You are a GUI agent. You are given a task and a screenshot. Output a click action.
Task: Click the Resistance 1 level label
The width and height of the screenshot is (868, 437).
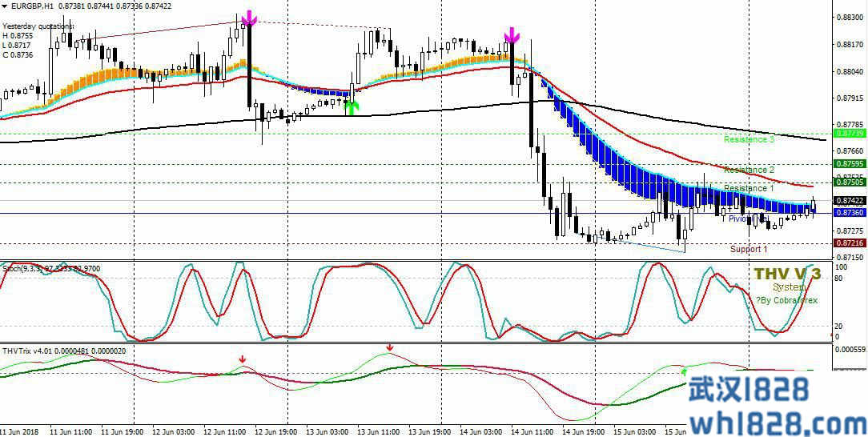[x=749, y=188]
